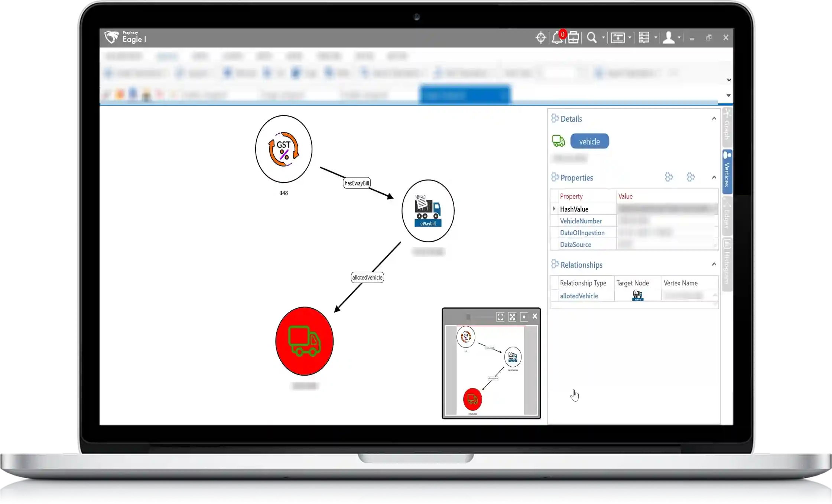Viewport: 832px width, 504px height.
Task: Click the briefcase icon in the top toolbar
Action: 573,37
